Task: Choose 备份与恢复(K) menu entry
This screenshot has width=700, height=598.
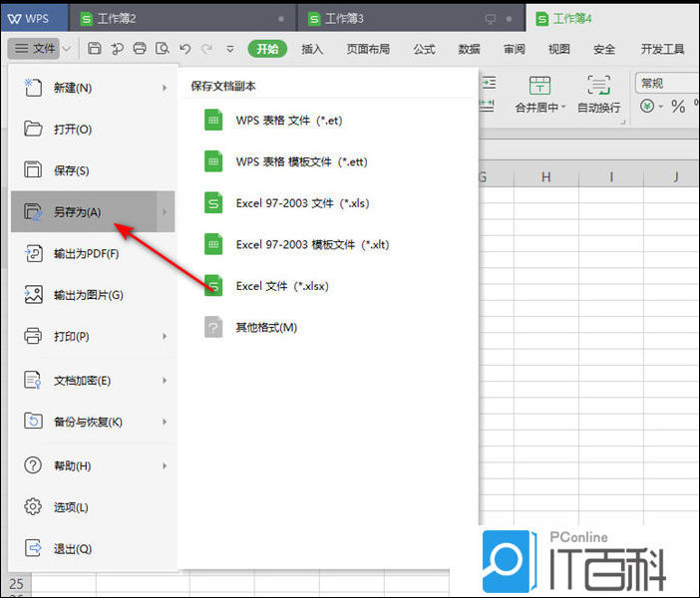Action: point(93,422)
